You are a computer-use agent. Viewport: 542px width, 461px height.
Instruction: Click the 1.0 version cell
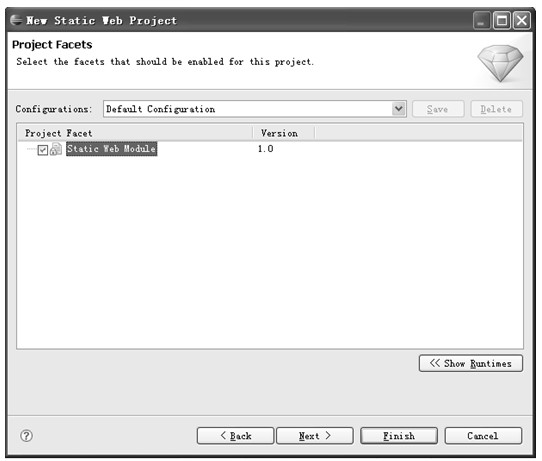pyautogui.click(x=265, y=149)
